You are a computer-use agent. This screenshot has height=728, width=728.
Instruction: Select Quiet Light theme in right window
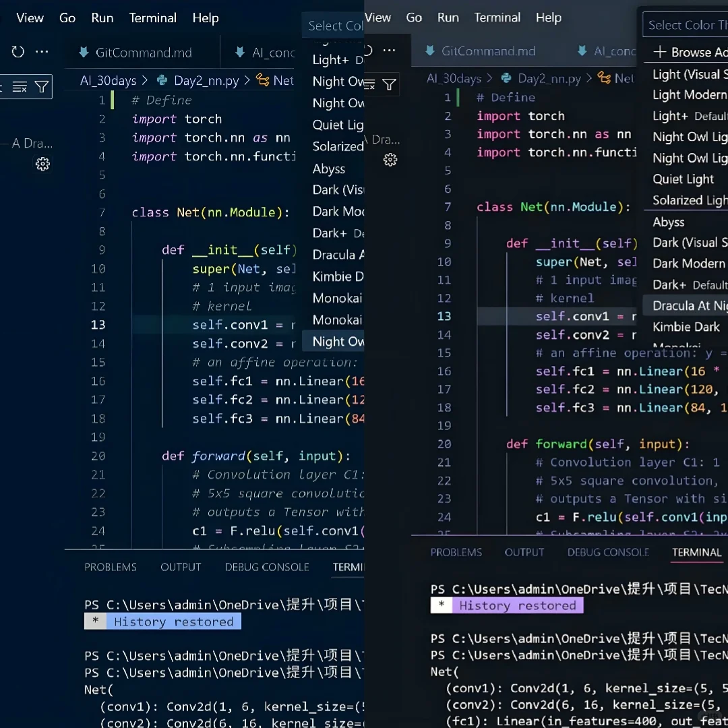coord(686,179)
